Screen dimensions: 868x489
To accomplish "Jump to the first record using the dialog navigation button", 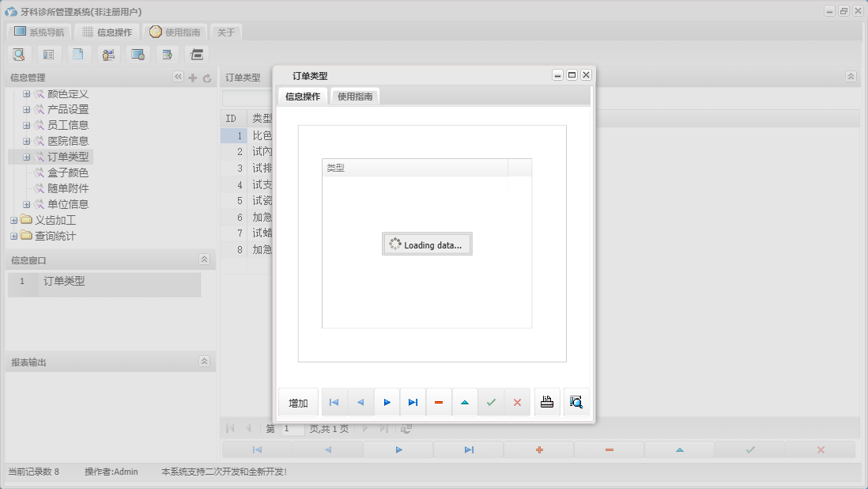I will coord(334,402).
